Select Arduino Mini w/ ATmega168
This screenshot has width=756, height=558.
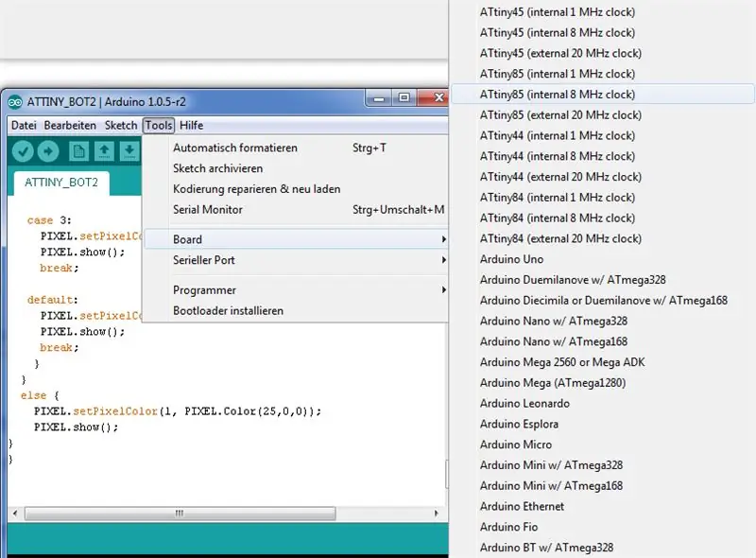click(603, 485)
